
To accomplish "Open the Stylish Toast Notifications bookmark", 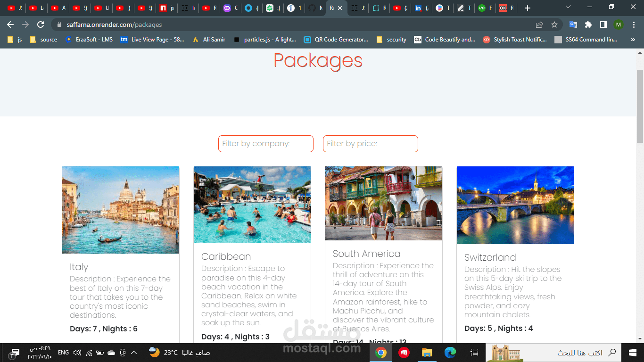I will click(x=515, y=40).
